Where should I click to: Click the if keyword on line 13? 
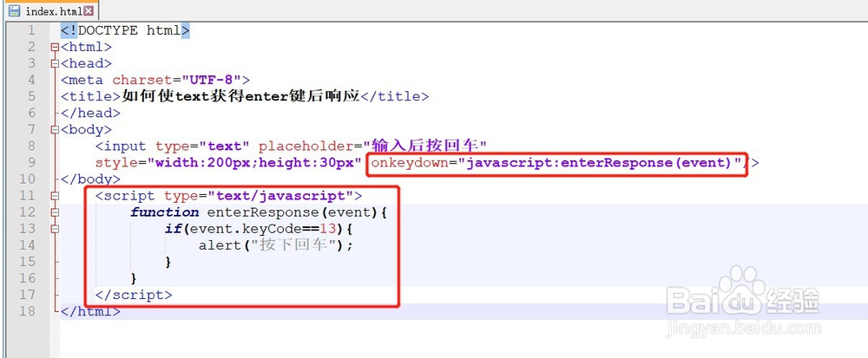pos(173,229)
